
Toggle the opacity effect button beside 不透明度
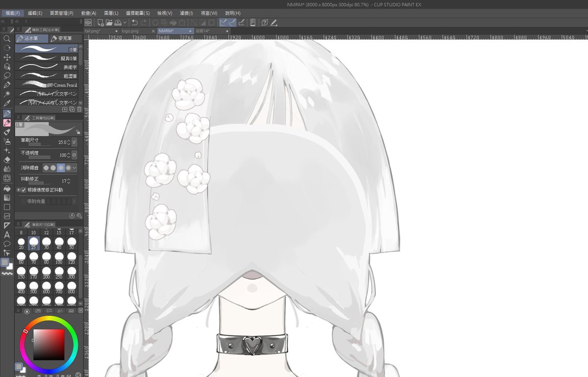click(x=74, y=155)
